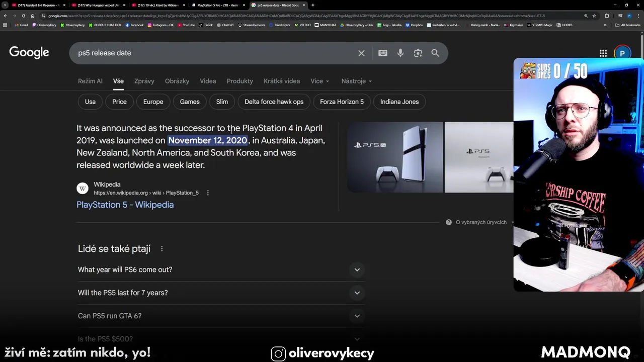The image size is (644, 362).
Task: Open the Instagram - OK bookmark
Action: click(160, 25)
